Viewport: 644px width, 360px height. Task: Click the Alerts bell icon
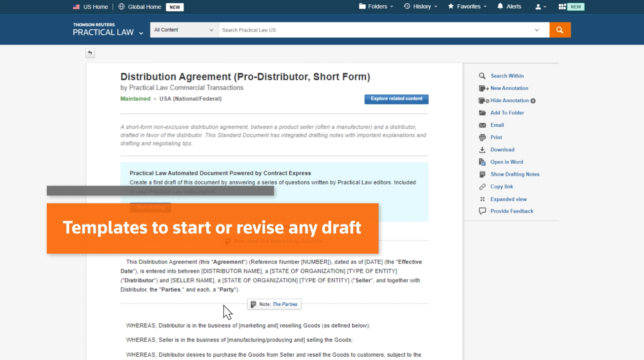500,6
